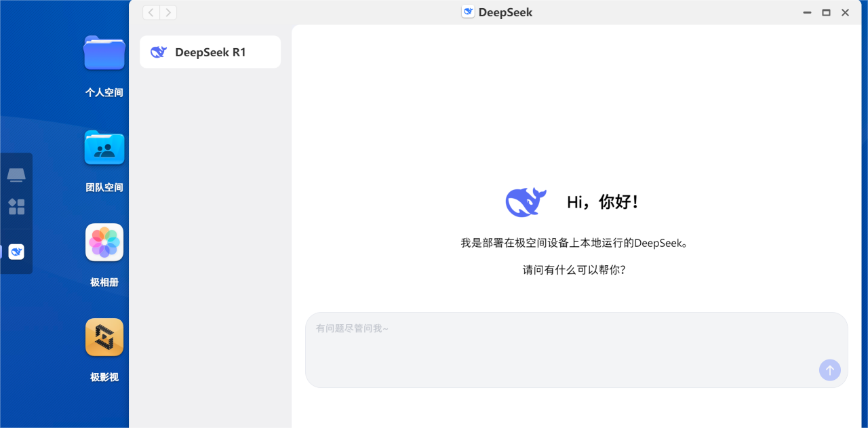Image resolution: width=868 pixels, height=428 pixels.
Task: Open the app grid icon in left dock
Action: 16,207
